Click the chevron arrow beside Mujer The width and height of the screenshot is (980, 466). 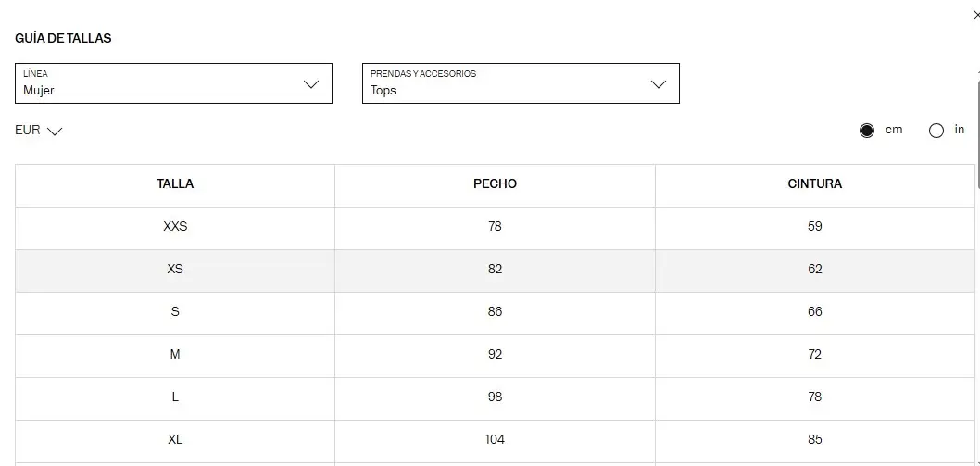click(311, 83)
